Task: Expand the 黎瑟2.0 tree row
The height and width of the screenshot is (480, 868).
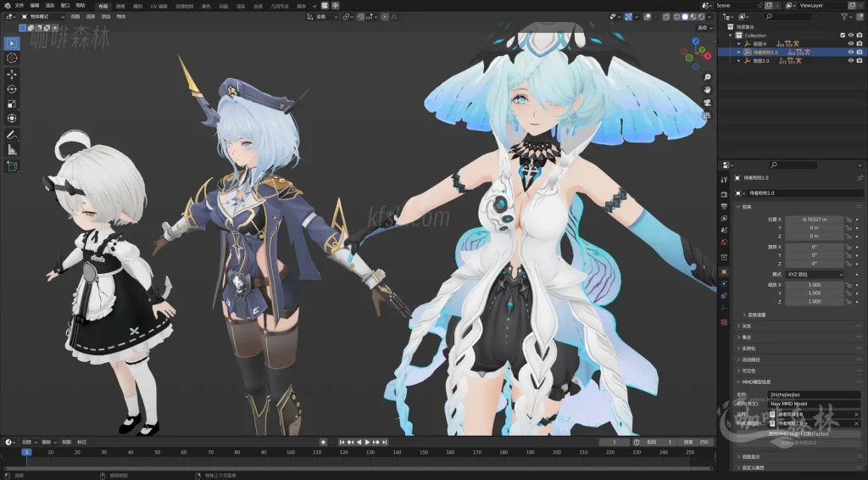Action: [x=738, y=61]
